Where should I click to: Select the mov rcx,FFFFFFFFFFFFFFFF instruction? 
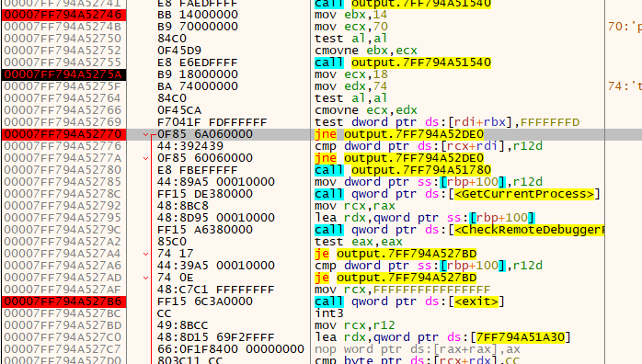coord(403,290)
